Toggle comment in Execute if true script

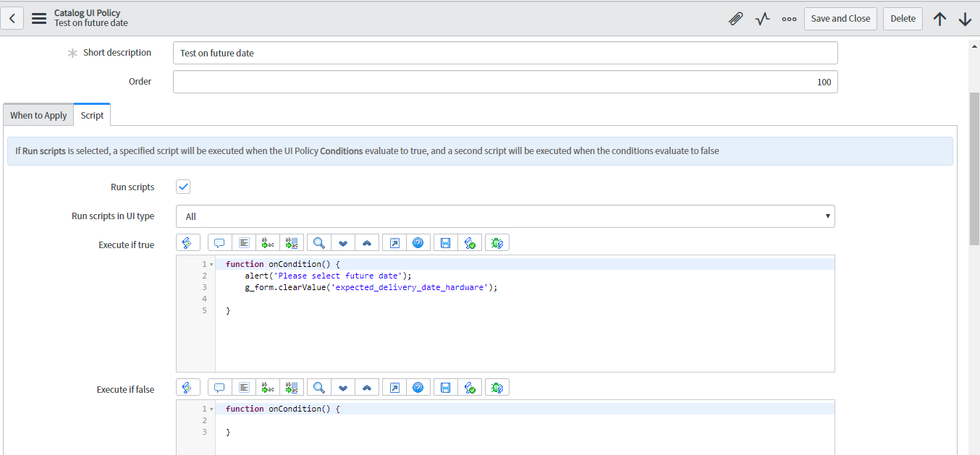[219, 243]
